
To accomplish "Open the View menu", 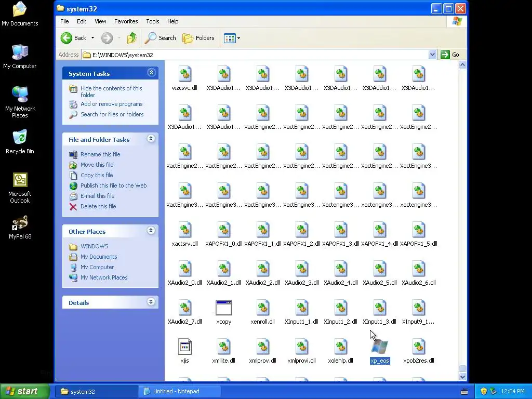I will point(100,21).
